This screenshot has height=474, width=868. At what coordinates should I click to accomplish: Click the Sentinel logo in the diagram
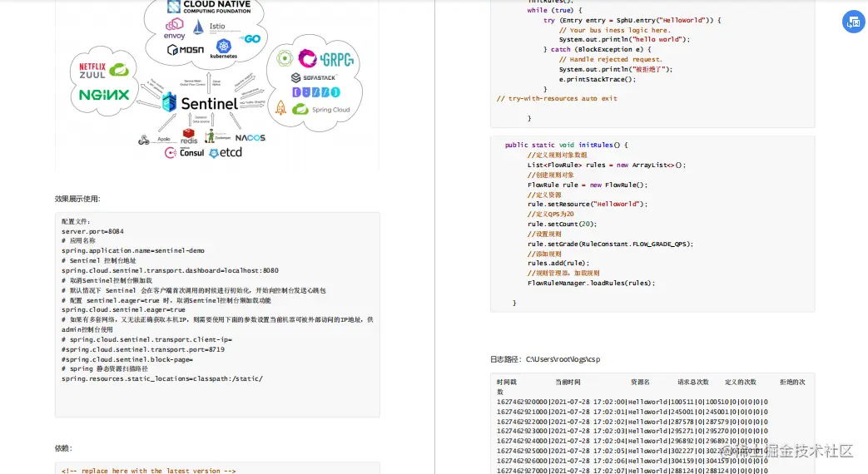[x=201, y=103]
